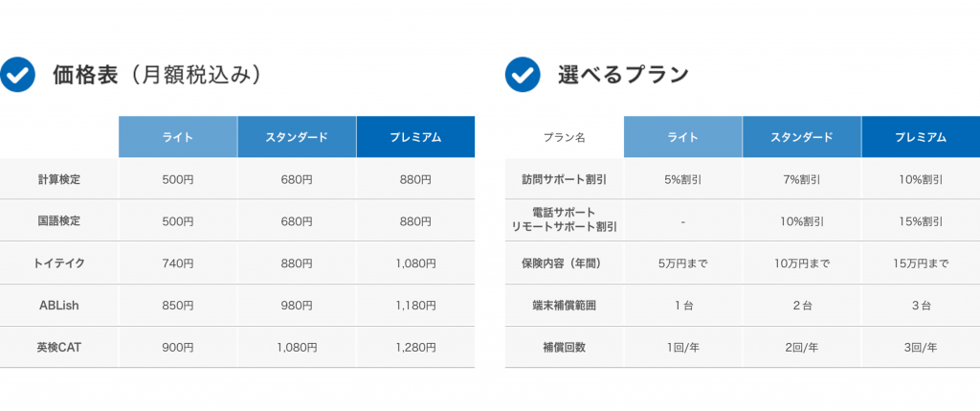Screen dimensions: 980x411
Task: Click the 訪問サポート割引 row label
Action: point(565,179)
